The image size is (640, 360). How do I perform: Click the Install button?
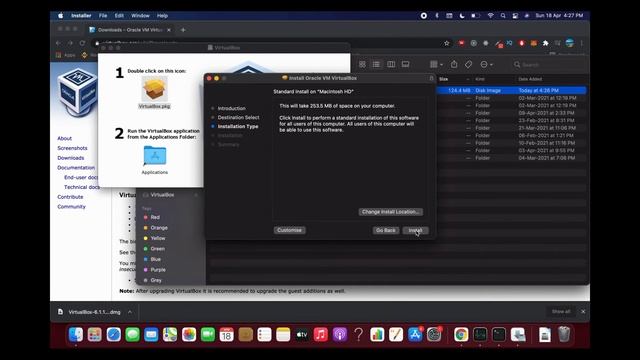point(416,230)
